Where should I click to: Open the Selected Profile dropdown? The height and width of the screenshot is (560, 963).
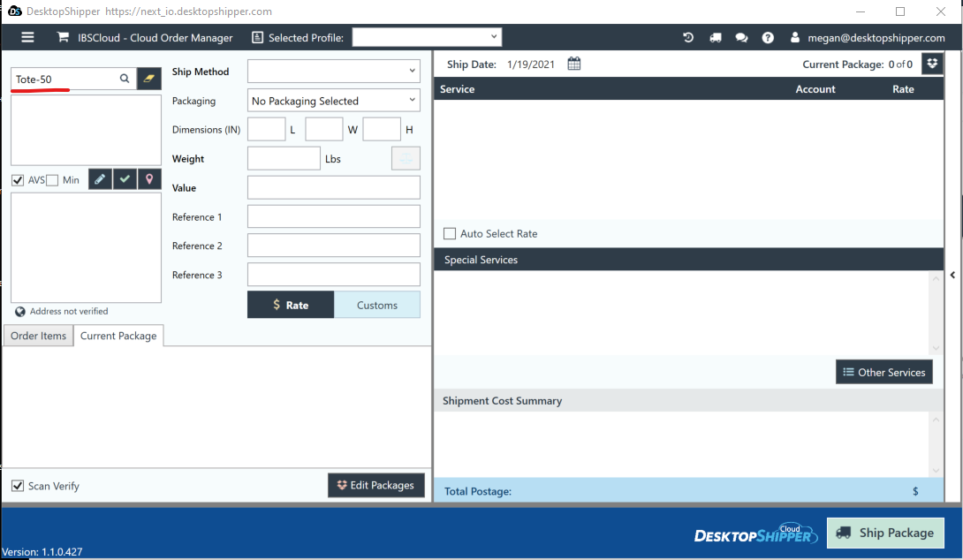(427, 37)
